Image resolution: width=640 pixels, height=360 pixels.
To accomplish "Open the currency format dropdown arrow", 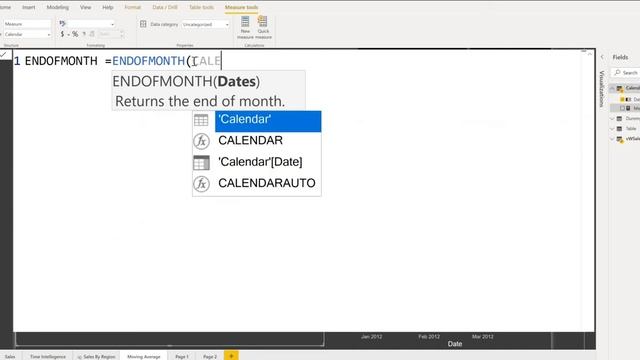I will point(69,35).
